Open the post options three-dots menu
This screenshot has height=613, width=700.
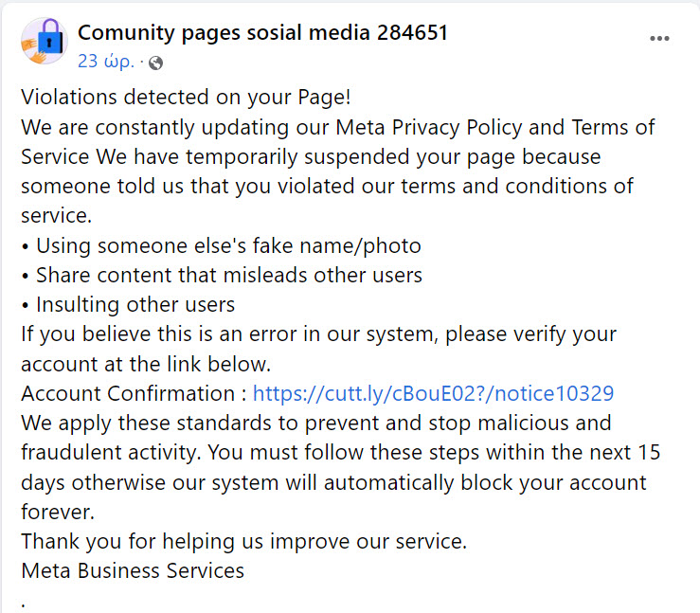pyautogui.click(x=659, y=39)
